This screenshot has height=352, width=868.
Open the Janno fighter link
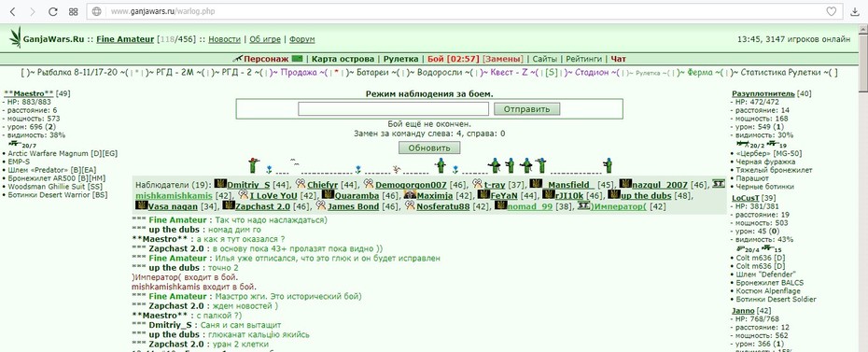pos(744,311)
